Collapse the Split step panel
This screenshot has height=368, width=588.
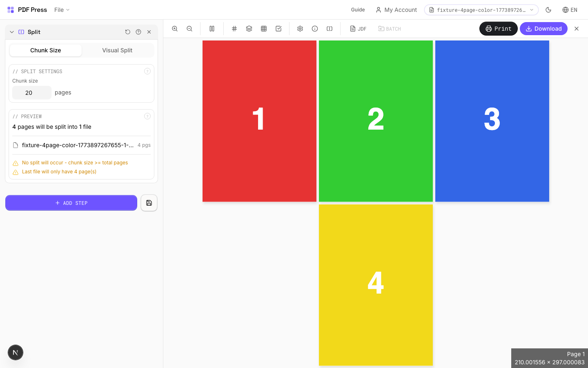click(x=12, y=31)
